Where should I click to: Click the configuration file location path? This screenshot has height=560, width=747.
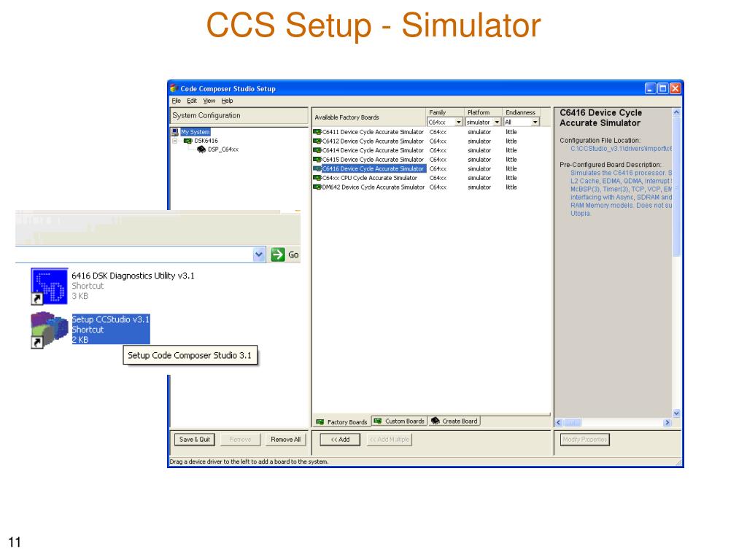click(x=622, y=149)
